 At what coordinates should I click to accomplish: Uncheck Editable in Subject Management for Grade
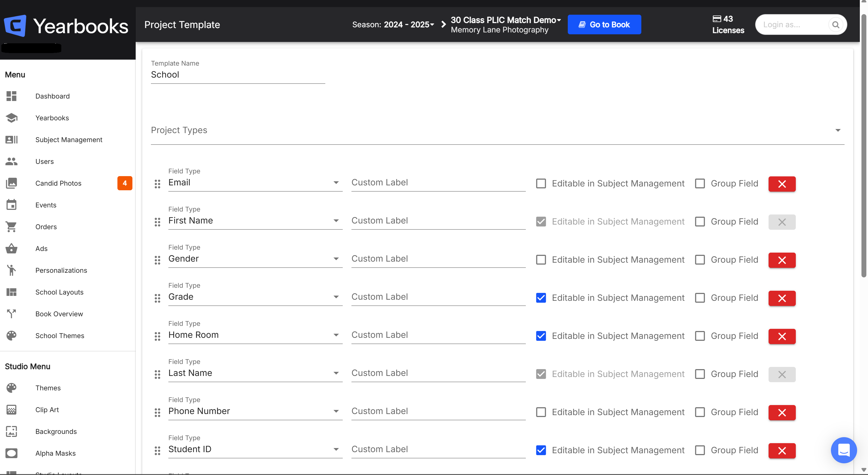(x=541, y=298)
